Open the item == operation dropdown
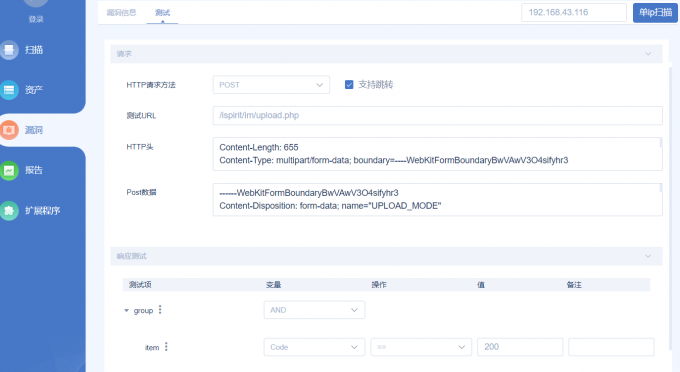Image resolution: width=680 pixels, height=372 pixels. click(x=421, y=347)
